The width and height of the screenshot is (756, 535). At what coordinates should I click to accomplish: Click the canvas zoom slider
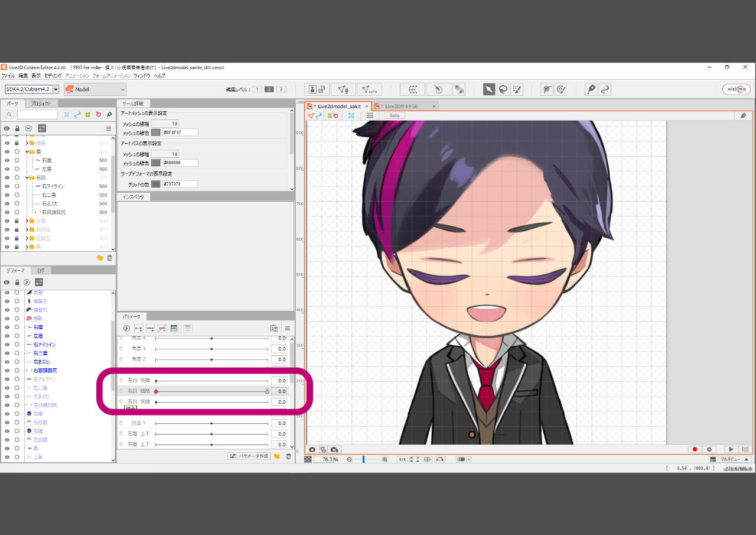(x=367, y=459)
